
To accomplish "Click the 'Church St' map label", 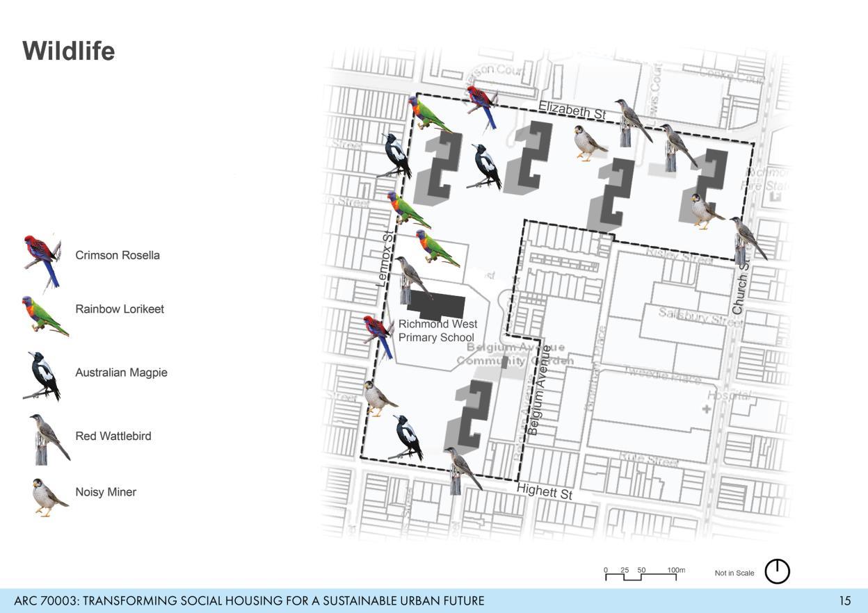I will point(741,286).
